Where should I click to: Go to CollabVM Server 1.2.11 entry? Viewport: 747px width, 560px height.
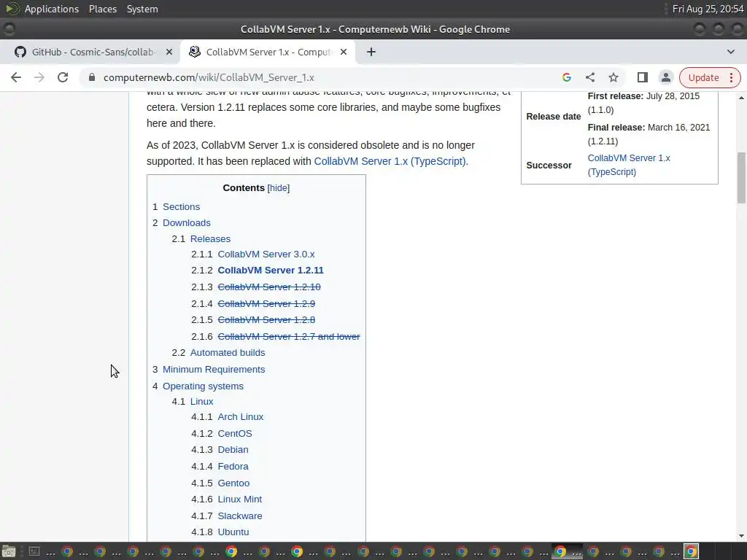point(271,271)
